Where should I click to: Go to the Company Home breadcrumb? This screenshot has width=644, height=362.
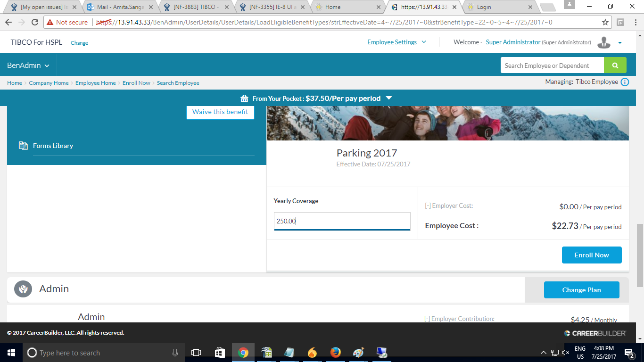pos(49,83)
